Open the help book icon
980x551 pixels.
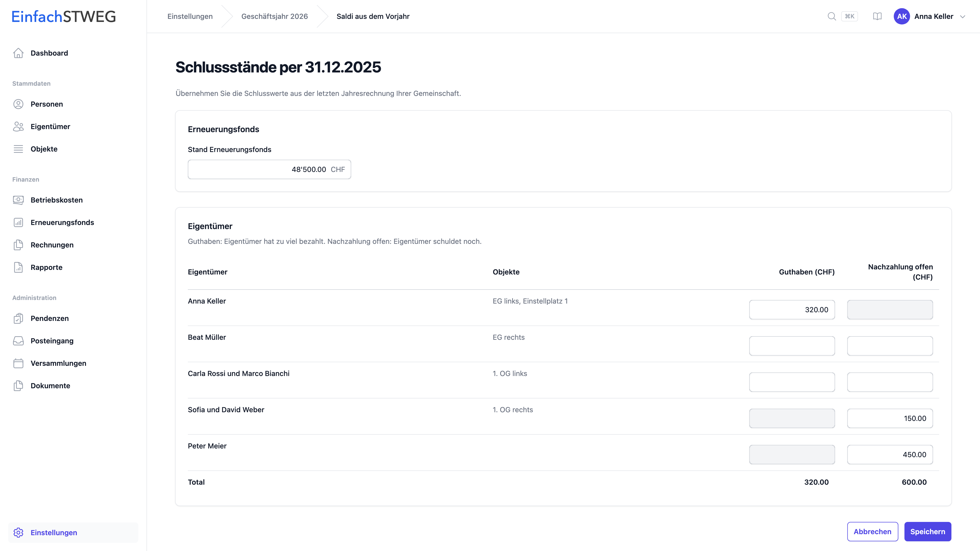[877, 16]
